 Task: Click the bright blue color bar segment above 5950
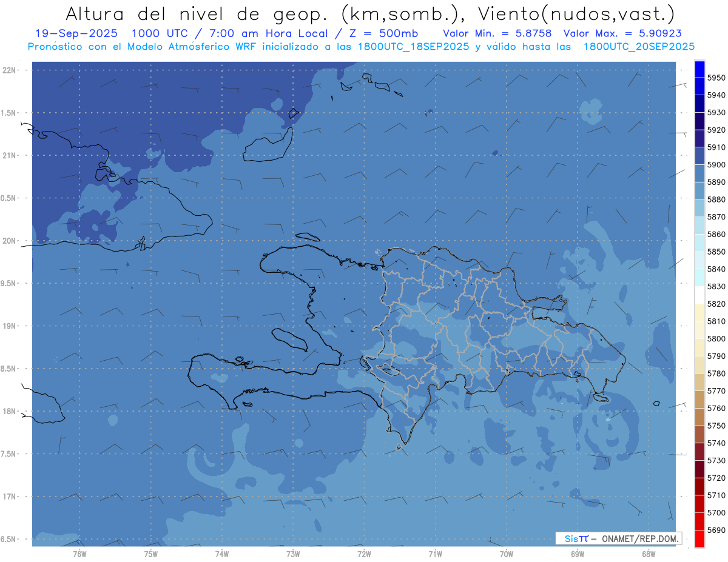pyautogui.click(x=699, y=69)
